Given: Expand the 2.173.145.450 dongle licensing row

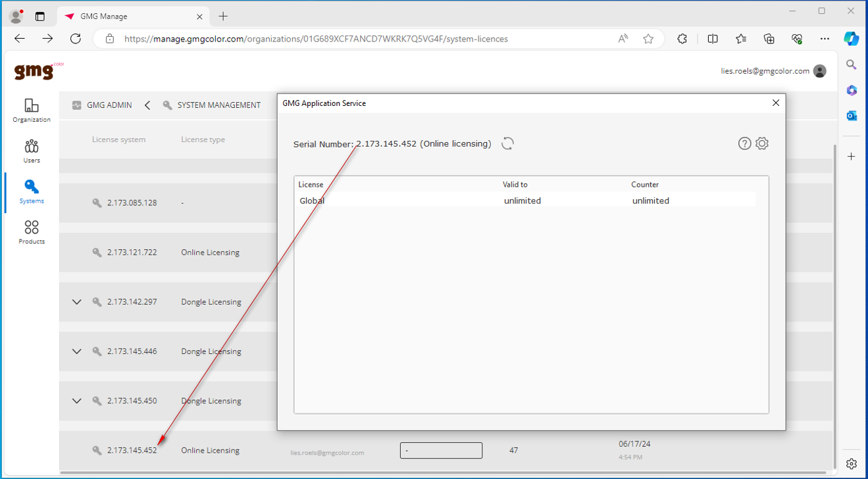Looking at the screenshot, I should coord(76,400).
